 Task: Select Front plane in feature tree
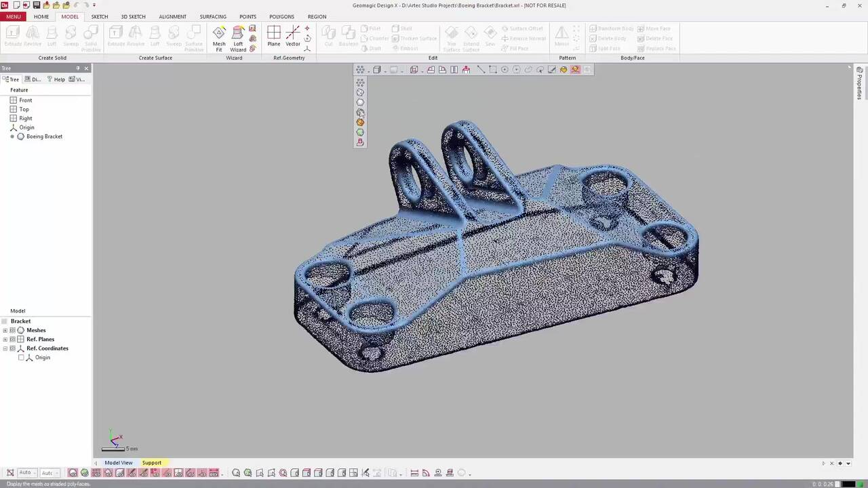tap(26, 100)
